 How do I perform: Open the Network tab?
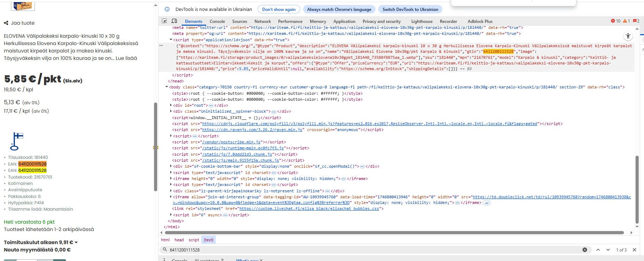point(263,21)
